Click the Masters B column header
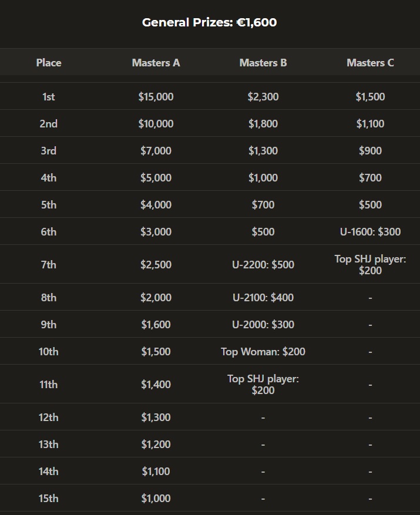Viewport: 420px width, 515px height. (263, 63)
